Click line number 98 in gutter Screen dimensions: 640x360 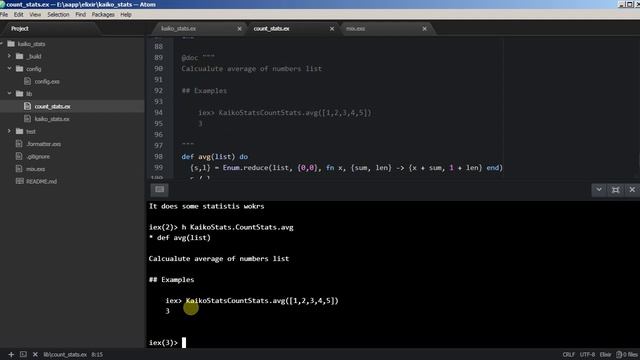click(158, 156)
